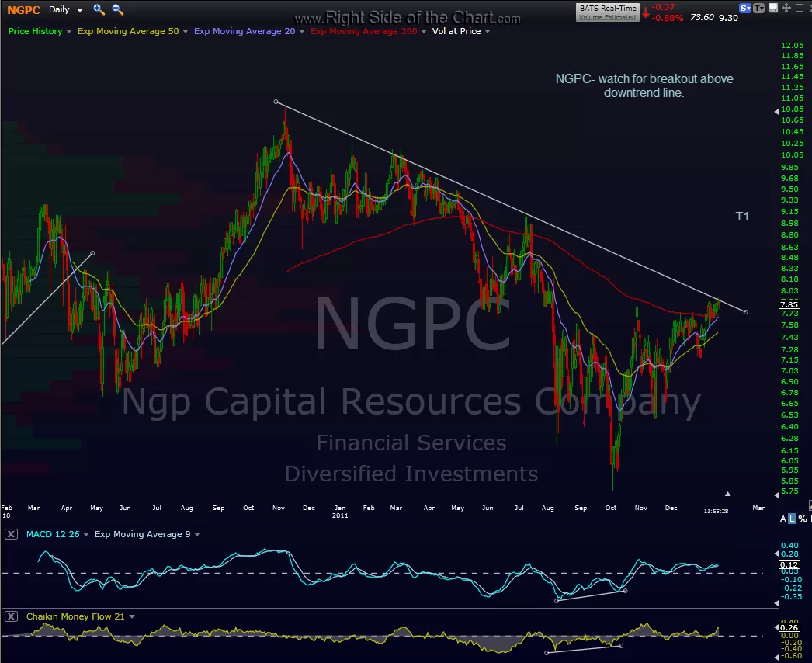Image resolution: width=812 pixels, height=663 pixels.
Task: Click the 12.05 top price axis label
Action: pyautogui.click(x=792, y=46)
